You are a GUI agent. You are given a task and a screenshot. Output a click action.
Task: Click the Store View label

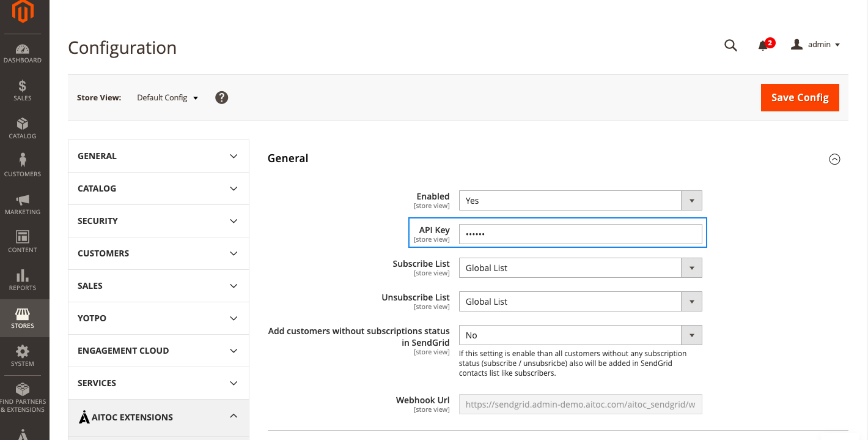pos(99,97)
